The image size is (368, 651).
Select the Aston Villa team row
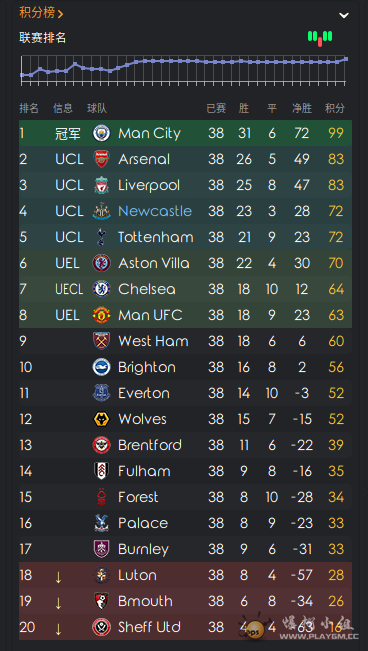185,263
